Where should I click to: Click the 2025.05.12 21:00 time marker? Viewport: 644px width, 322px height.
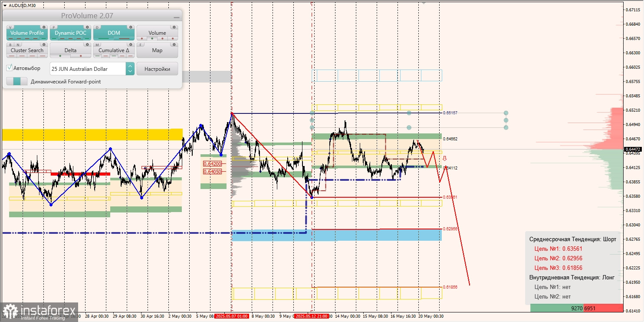(x=311, y=316)
